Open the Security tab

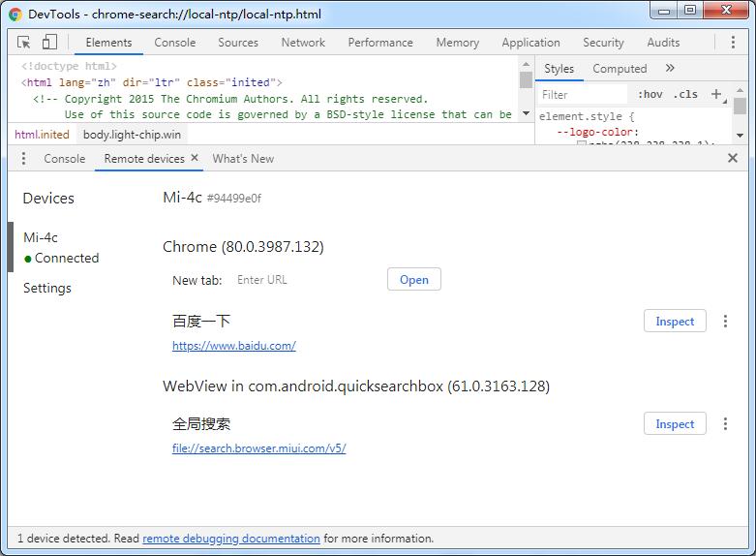pyautogui.click(x=603, y=43)
